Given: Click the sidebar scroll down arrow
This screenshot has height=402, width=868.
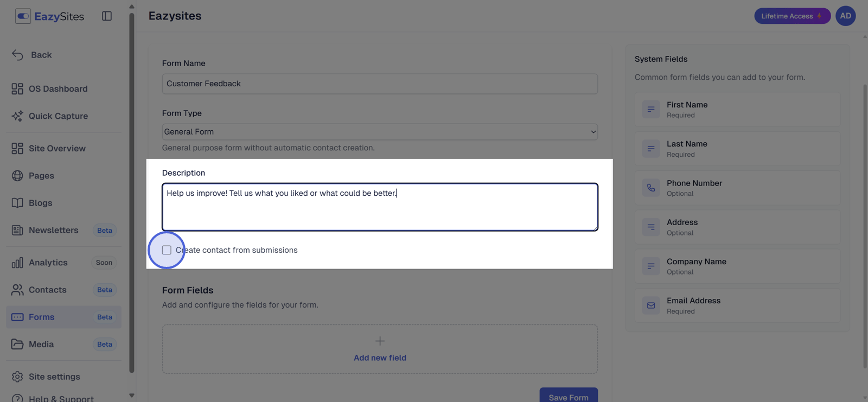Looking at the screenshot, I should click(132, 395).
